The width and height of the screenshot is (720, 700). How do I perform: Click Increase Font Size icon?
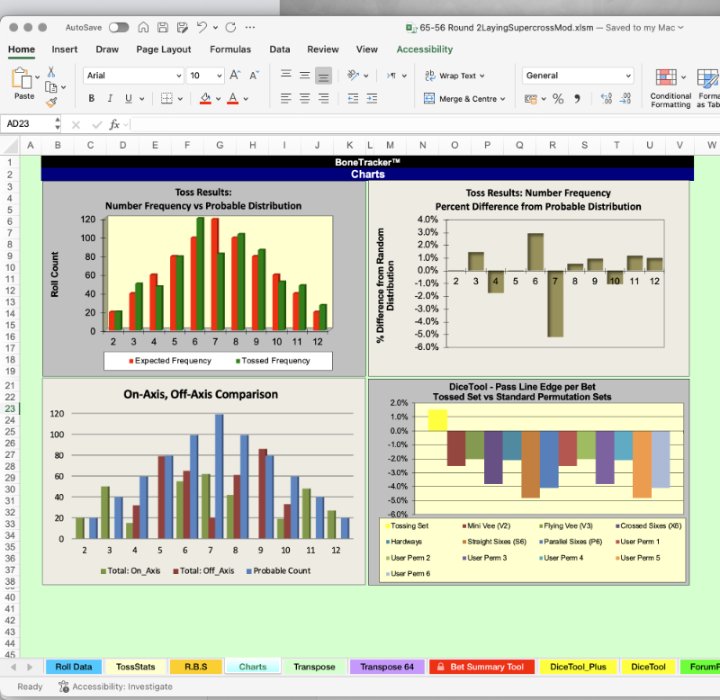pos(235,75)
